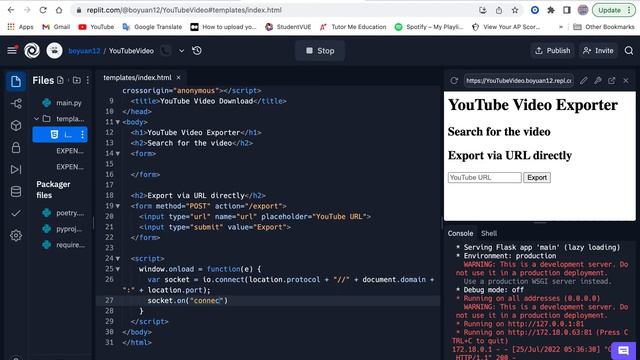Open the Unit tests checkmark sidebar icon
Viewport: 640px width, 360px height.
16,213
